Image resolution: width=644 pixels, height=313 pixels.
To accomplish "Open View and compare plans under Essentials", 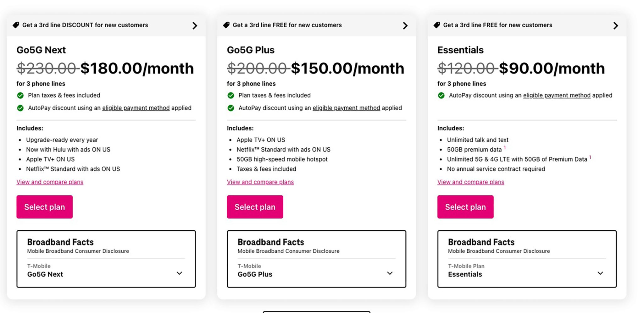I will click(471, 182).
